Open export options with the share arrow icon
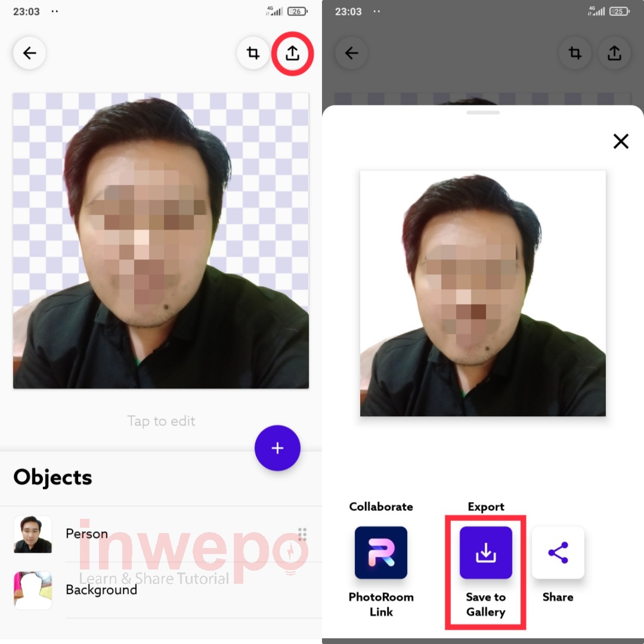 tap(292, 52)
